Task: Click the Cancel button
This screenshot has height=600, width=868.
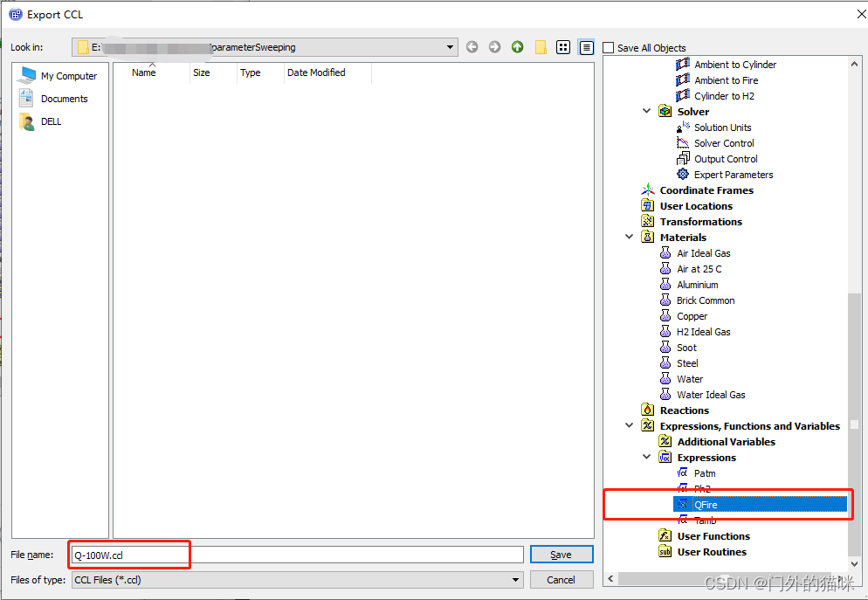Action: tap(561, 580)
